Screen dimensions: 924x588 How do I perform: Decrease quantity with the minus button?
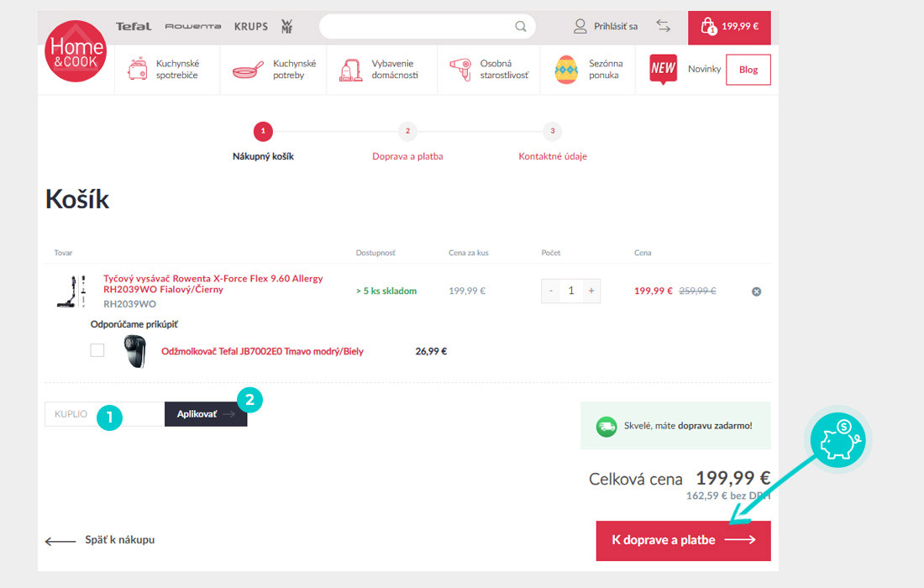(x=551, y=291)
